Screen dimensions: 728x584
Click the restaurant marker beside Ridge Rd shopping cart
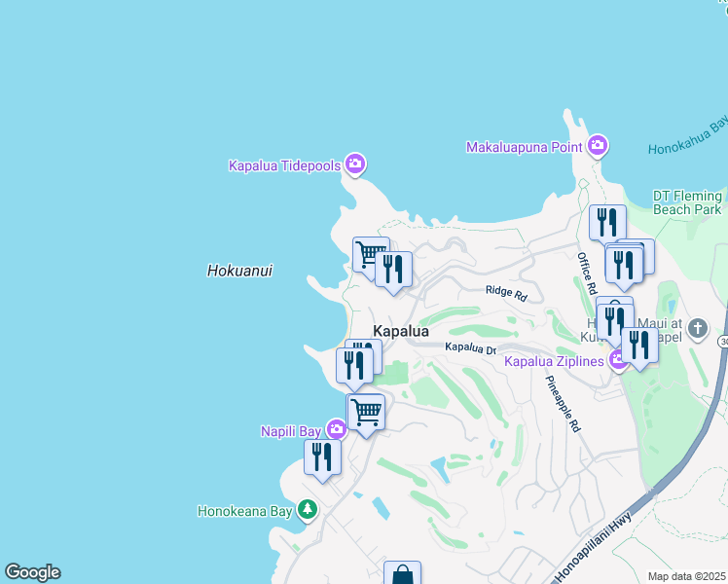tap(393, 273)
